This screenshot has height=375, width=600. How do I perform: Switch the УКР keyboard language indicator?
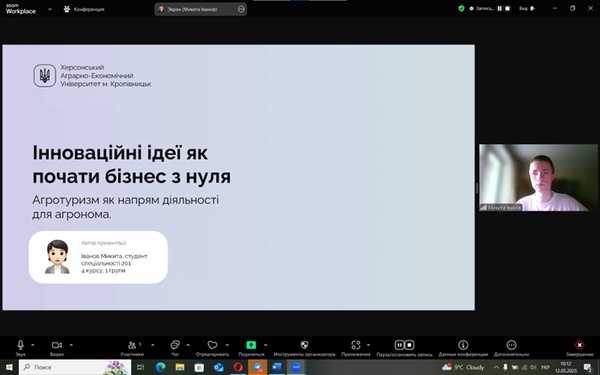coord(545,367)
